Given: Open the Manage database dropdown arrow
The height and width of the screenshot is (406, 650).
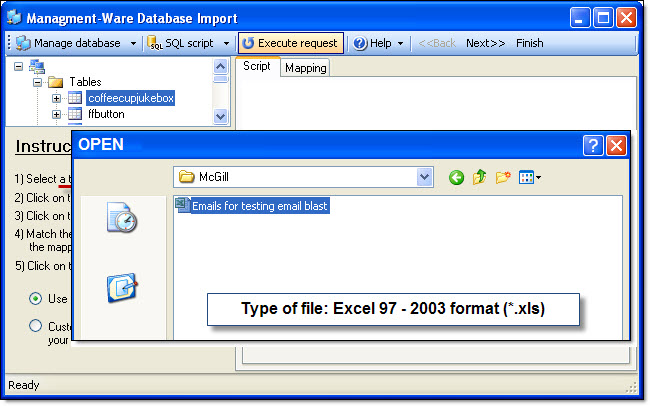Looking at the screenshot, I should 133,44.
